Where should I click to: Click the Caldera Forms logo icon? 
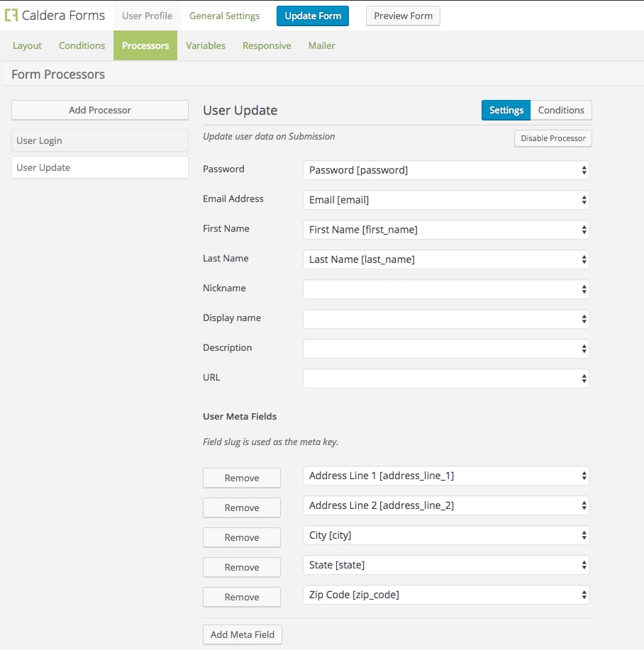click(x=11, y=16)
